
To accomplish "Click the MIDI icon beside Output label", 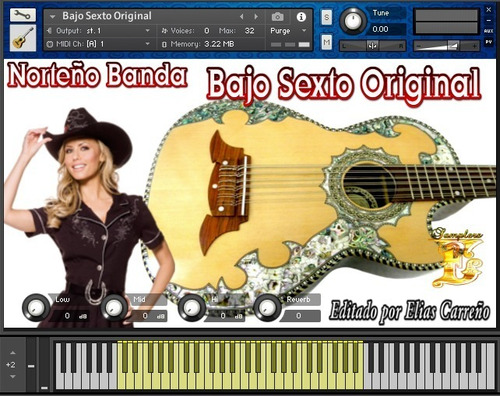I will coord(50,31).
